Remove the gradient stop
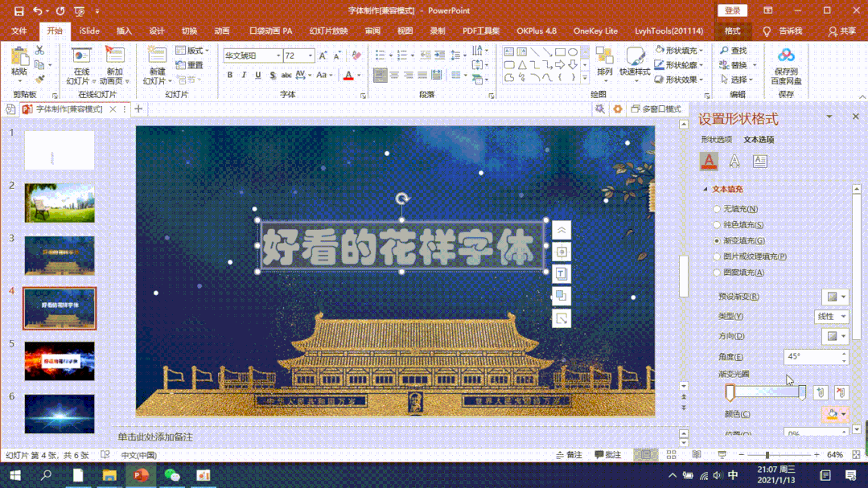The image size is (868, 488). [841, 392]
